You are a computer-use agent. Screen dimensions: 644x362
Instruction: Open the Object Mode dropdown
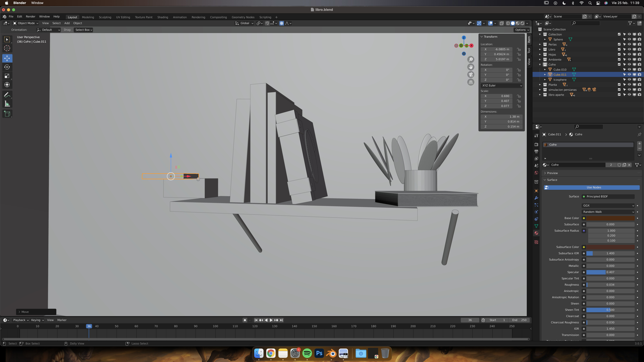pyautogui.click(x=26, y=23)
